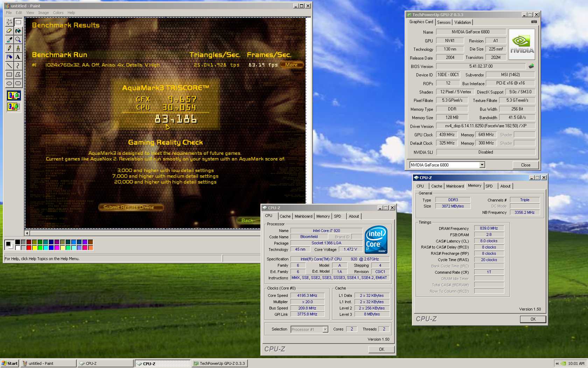Image resolution: width=588 pixels, height=368 pixels.
Task: Pick the yellow color swatch in palette
Action: (34, 247)
